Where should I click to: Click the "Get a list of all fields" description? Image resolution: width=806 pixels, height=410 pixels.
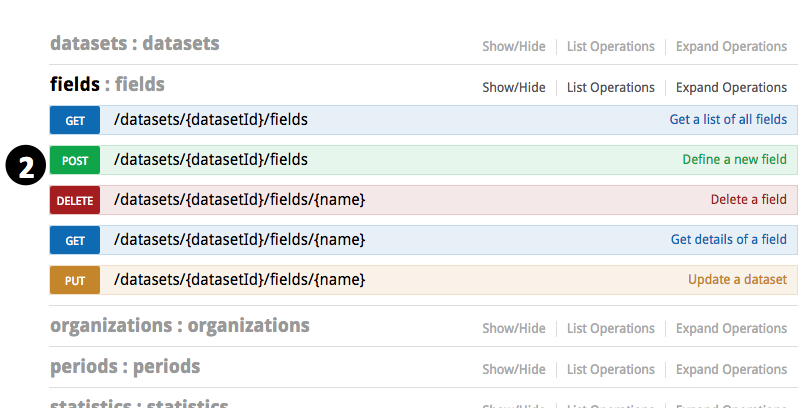click(x=728, y=120)
